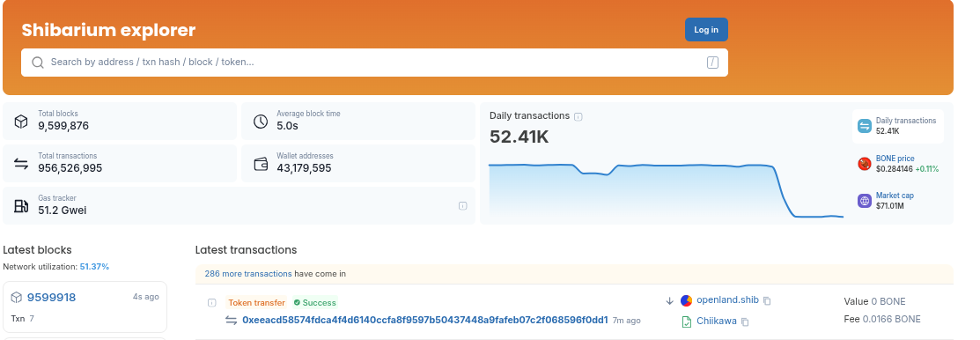Select the Market cap chart indicator

coord(898,201)
